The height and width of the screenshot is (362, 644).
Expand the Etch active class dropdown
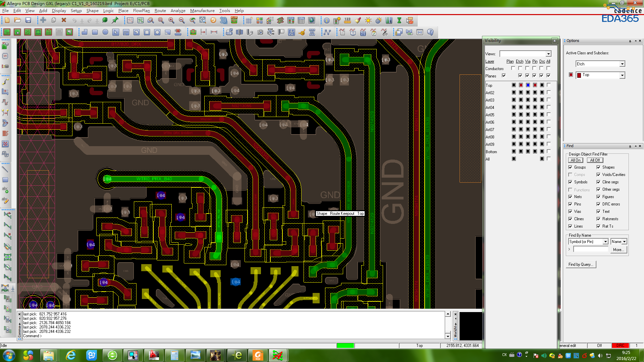pos(622,64)
